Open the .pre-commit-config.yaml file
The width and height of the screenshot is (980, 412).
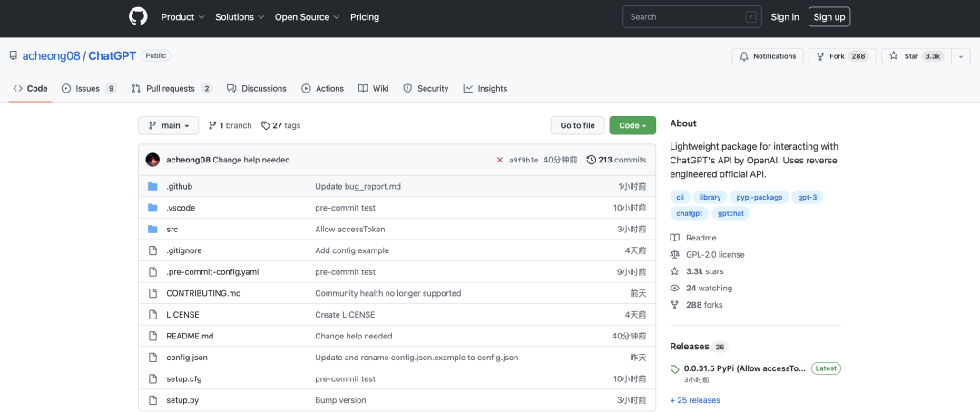pos(212,272)
